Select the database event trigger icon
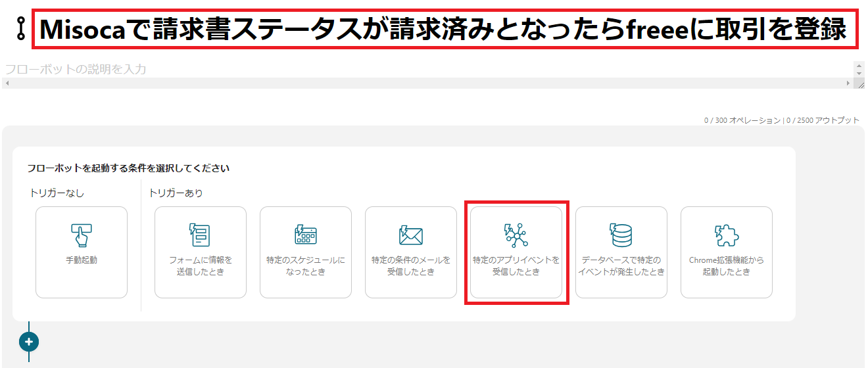The width and height of the screenshot is (868, 368). 621,235
